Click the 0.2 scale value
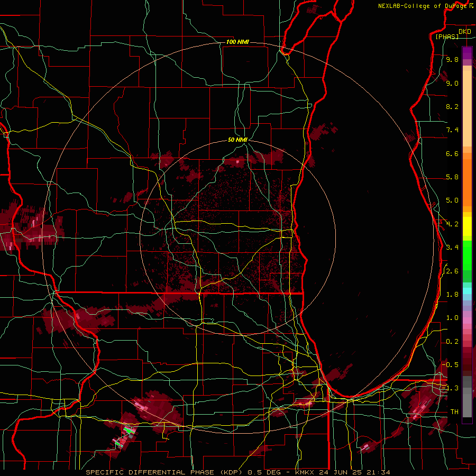Screen dimensions: 476x476 pos(452,342)
